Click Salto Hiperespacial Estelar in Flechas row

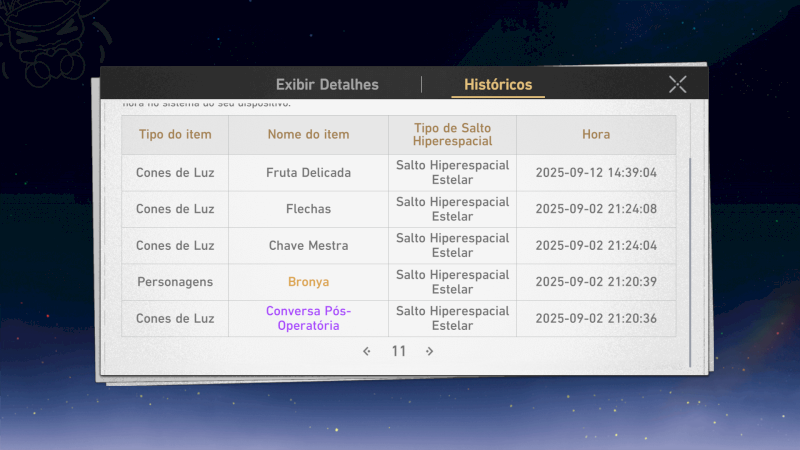point(453,209)
